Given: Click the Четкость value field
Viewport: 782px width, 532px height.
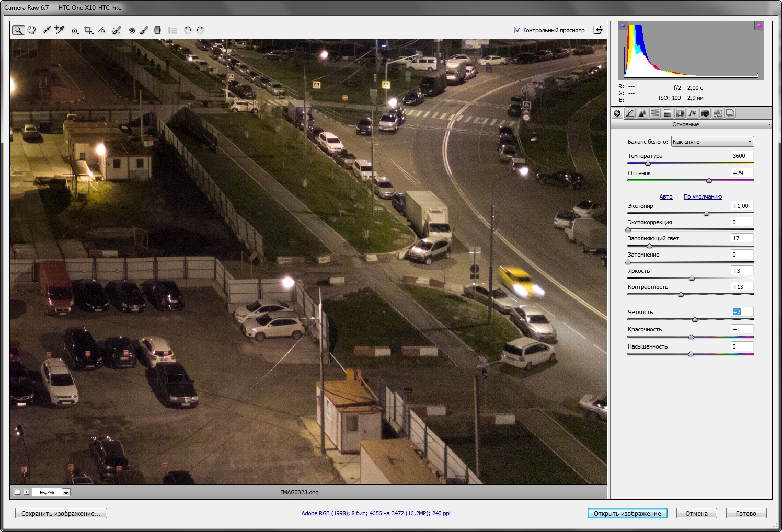Looking at the screenshot, I should point(742,312).
